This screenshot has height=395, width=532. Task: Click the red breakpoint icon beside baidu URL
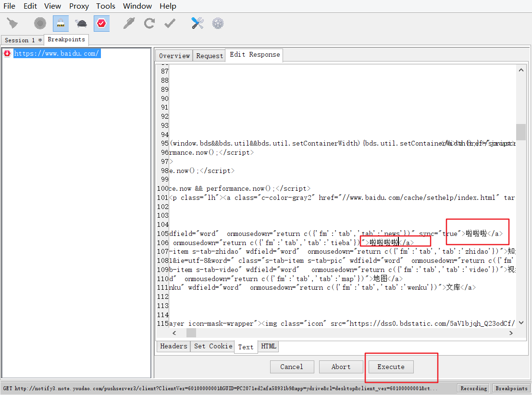(7, 53)
